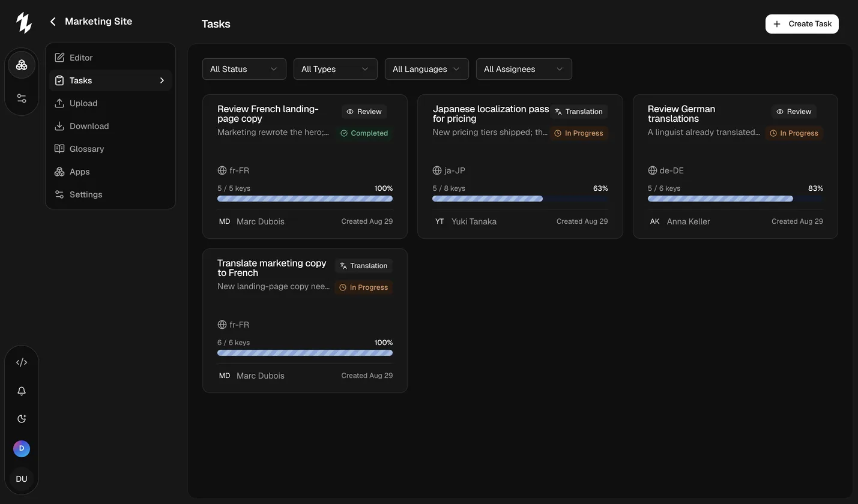
Task: Click In Progress badge on German card
Action: (794, 133)
